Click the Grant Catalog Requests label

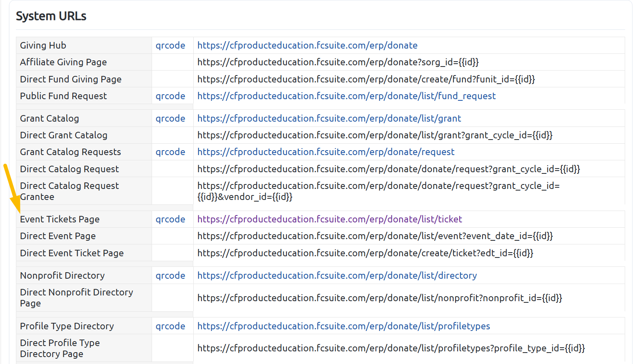tap(70, 152)
